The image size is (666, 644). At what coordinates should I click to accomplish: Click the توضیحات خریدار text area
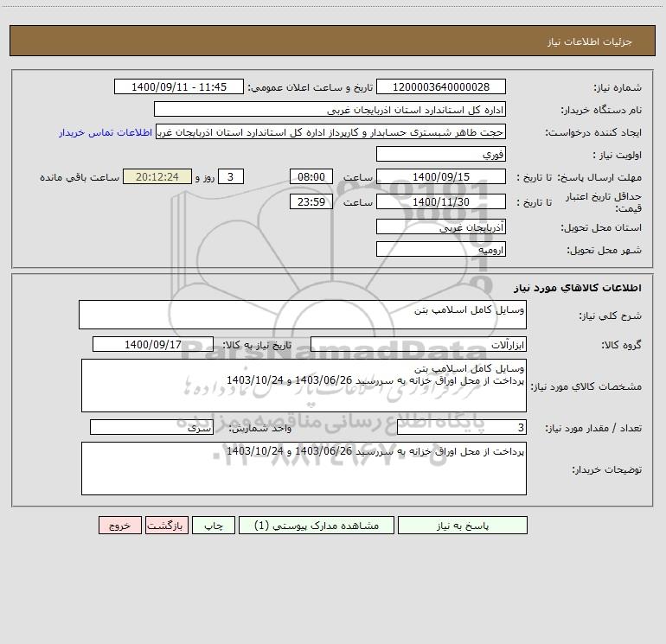pyautogui.click(x=304, y=469)
